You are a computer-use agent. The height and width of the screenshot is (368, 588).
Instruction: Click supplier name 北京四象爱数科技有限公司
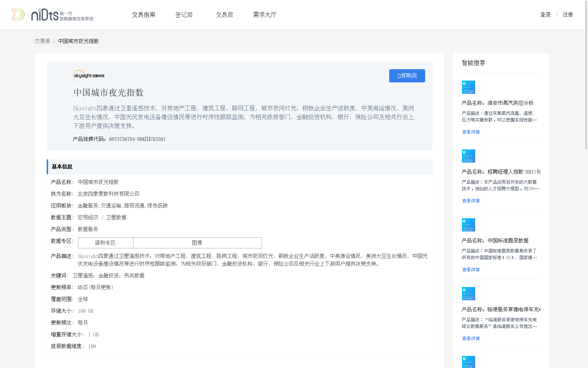[x=109, y=194]
